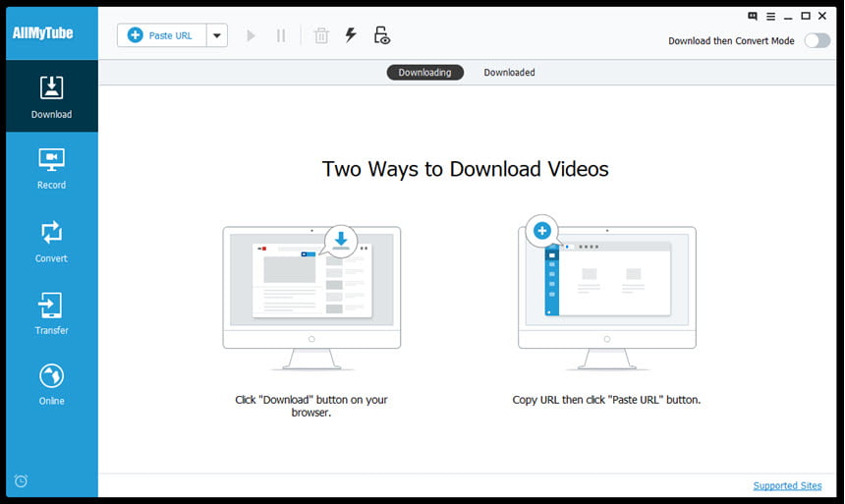Image resolution: width=845 pixels, height=504 pixels.
Task: Maximize the AllMyTube window
Action: coord(806,16)
